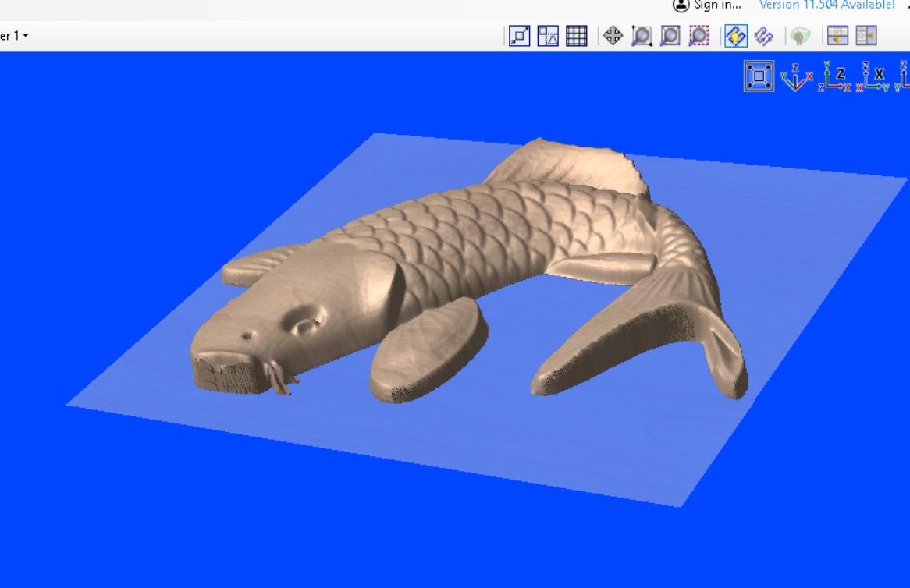Select the interactive Zoom magnifier tool

coord(640,36)
